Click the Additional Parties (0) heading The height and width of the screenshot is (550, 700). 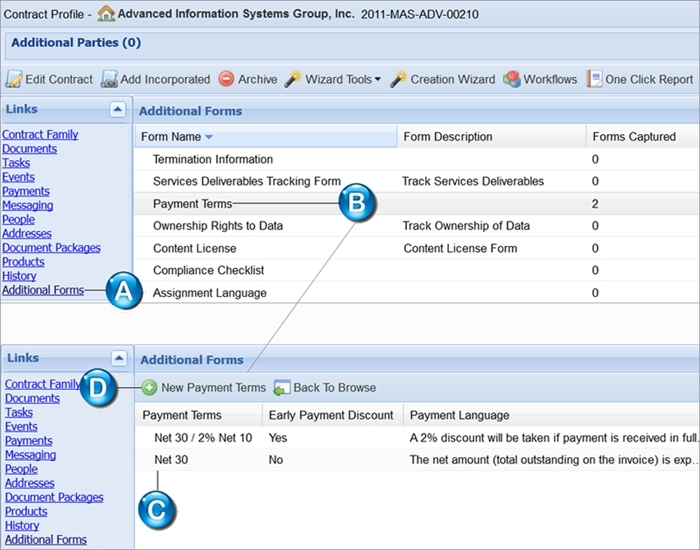pos(76,42)
